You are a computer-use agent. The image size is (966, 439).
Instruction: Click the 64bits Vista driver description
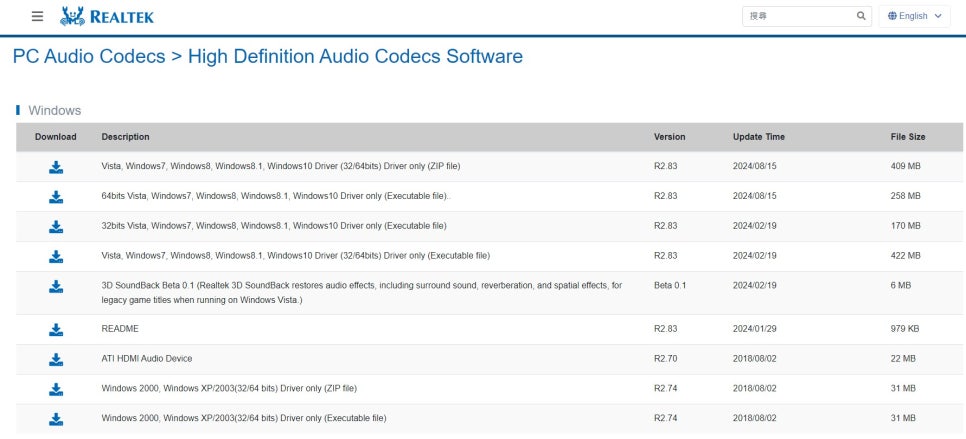(x=277, y=196)
